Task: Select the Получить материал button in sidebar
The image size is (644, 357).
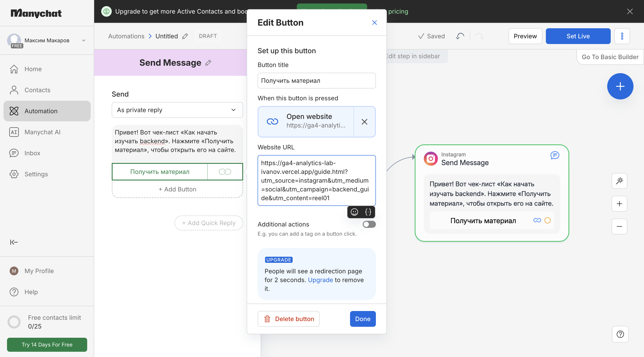Action: click(160, 172)
